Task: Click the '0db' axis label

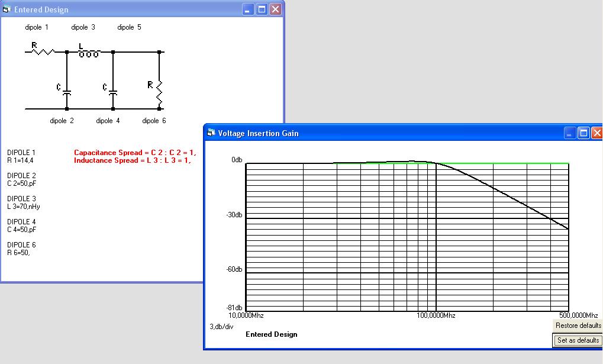Action: (237, 160)
